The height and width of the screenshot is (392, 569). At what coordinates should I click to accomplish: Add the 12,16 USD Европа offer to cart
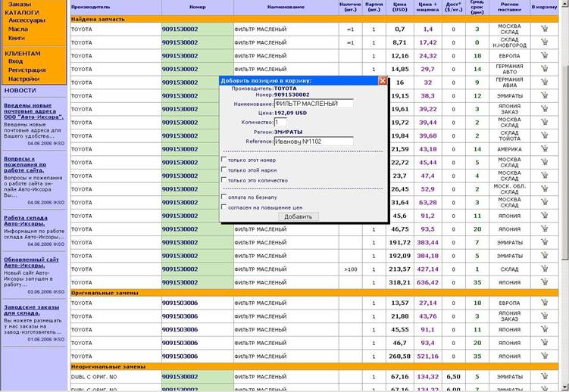click(x=544, y=55)
